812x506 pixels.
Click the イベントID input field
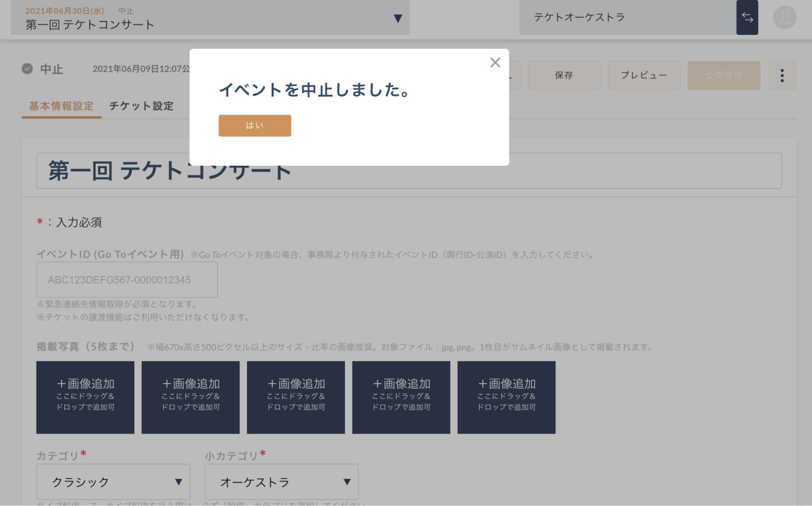tap(127, 280)
